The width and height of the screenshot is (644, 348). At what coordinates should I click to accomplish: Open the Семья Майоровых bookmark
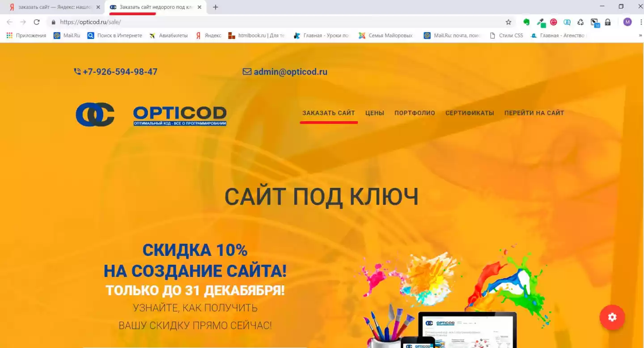pyautogui.click(x=386, y=35)
